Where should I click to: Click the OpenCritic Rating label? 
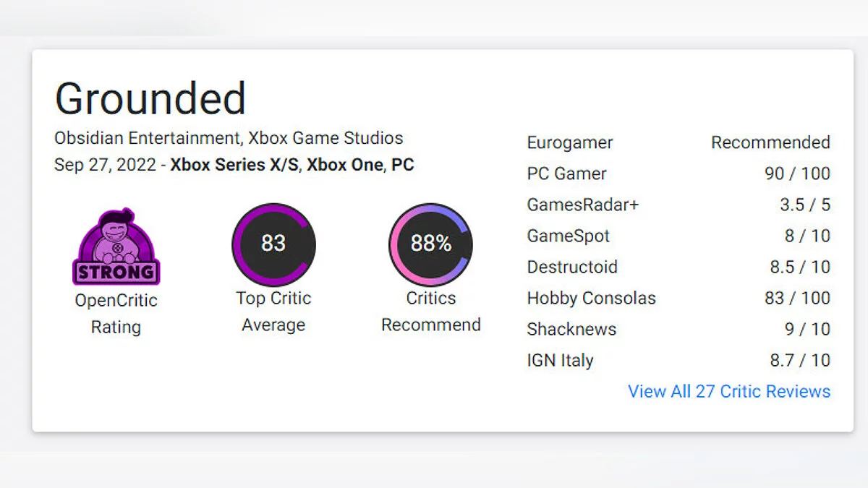(x=116, y=314)
